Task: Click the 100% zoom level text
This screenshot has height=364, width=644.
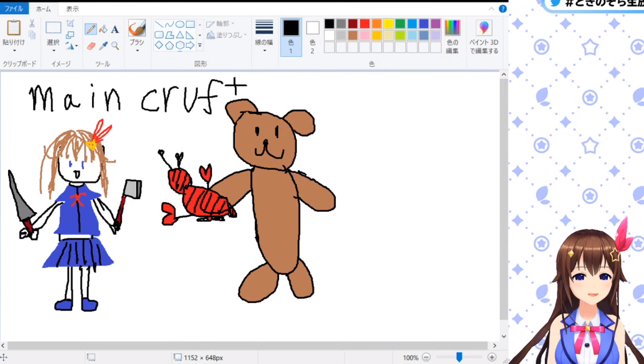Action: pos(410,358)
